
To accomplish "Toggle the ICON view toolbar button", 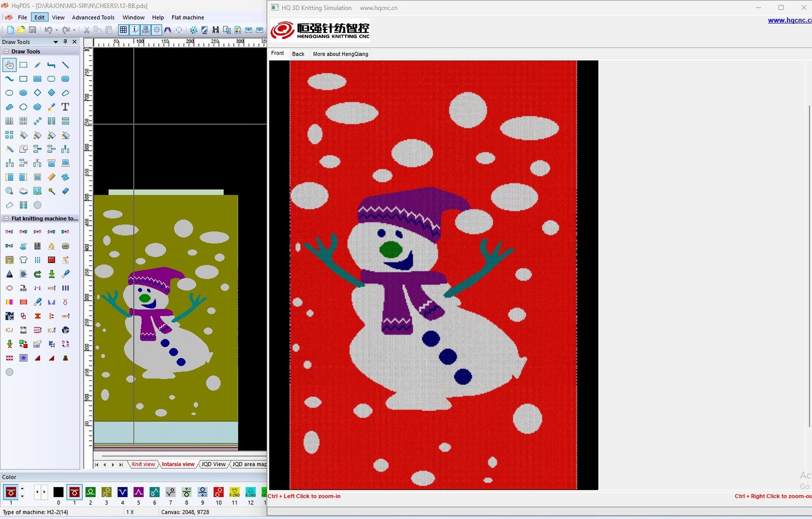I will point(146,30).
